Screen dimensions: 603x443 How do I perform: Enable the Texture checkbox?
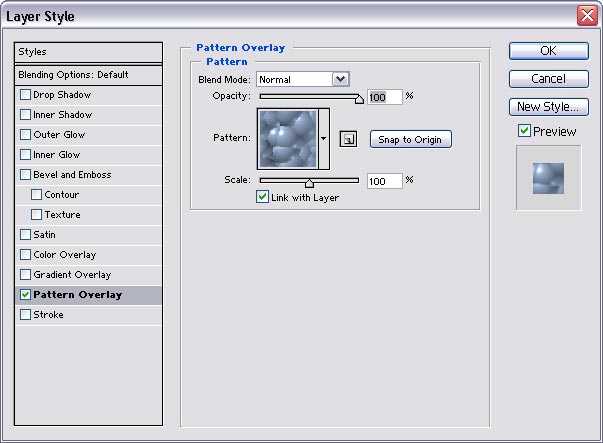coord(37,215)
